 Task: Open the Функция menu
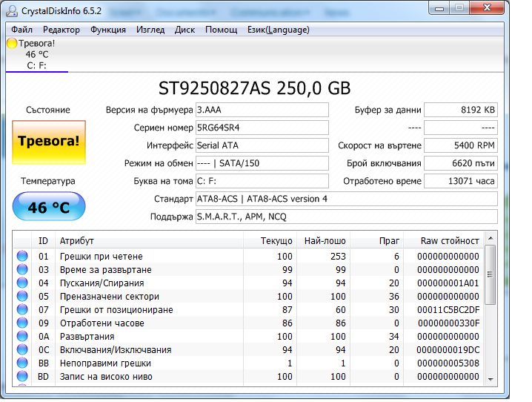(x=108, y=30)
